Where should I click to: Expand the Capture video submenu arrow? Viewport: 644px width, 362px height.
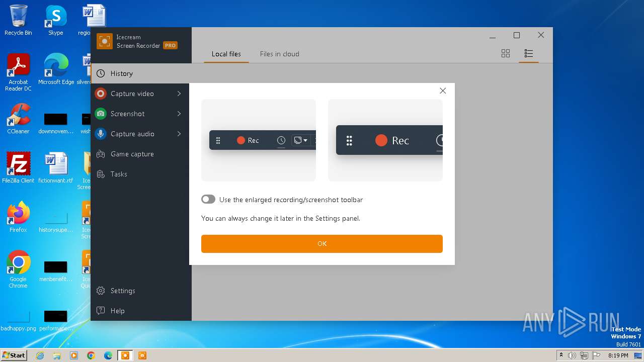179,94
